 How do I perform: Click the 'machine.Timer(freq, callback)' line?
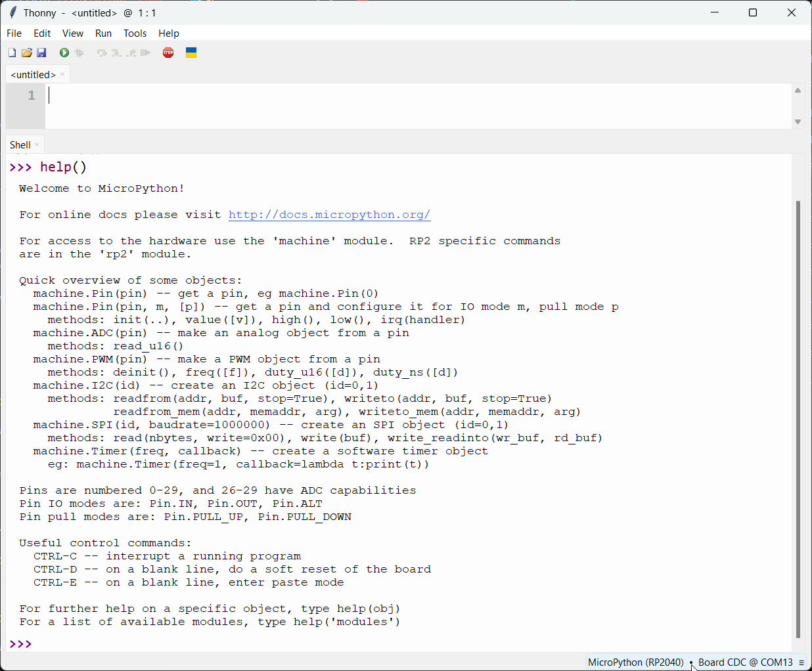[x=261, y=451]
